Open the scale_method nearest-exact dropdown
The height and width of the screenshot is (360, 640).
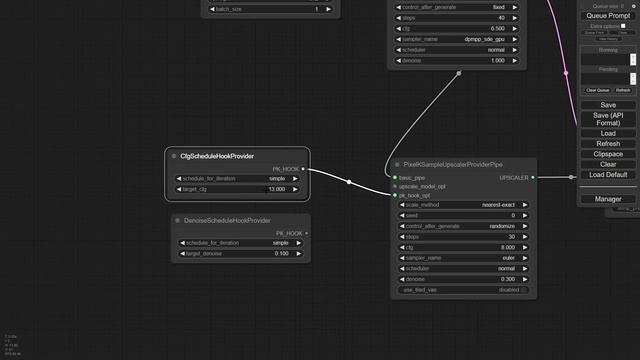click(464, 205)
